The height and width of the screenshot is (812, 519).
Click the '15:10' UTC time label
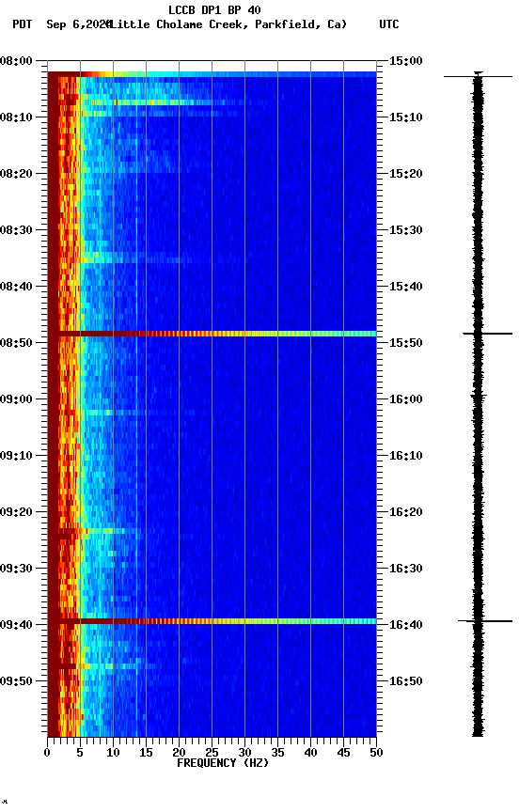[406, 117]
